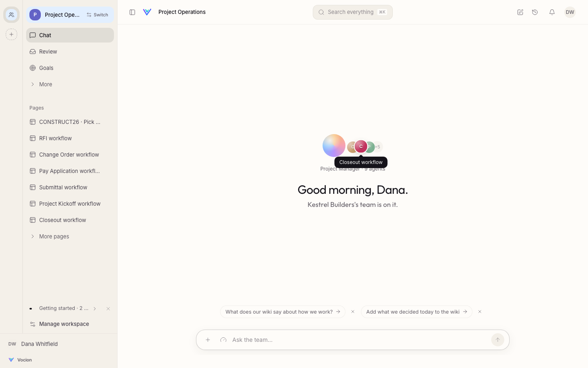This screenshot has height=368, width=588.
Task: Focus the Ask the team input
Action: [359, 340]
